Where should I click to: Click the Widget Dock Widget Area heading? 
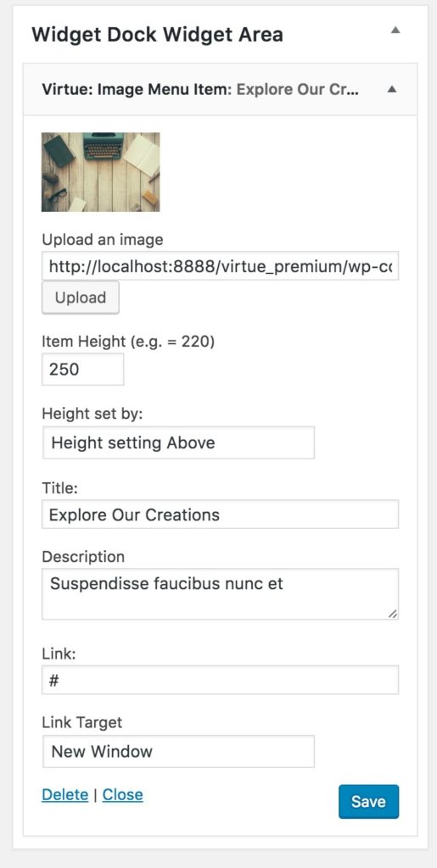click(157, 34)
